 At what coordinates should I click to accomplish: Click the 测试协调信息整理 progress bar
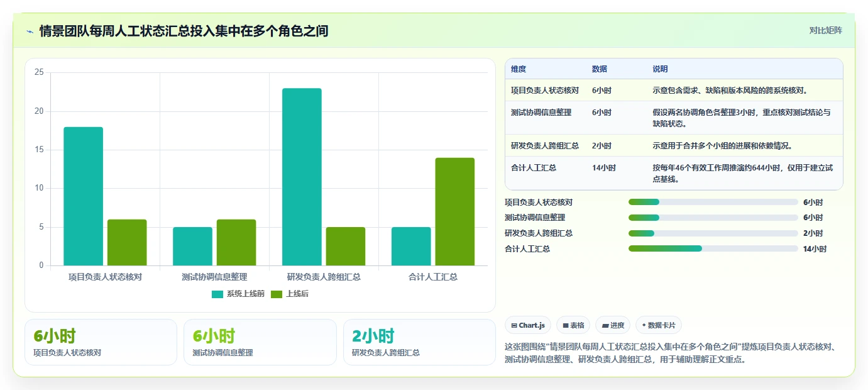(713, 218)
